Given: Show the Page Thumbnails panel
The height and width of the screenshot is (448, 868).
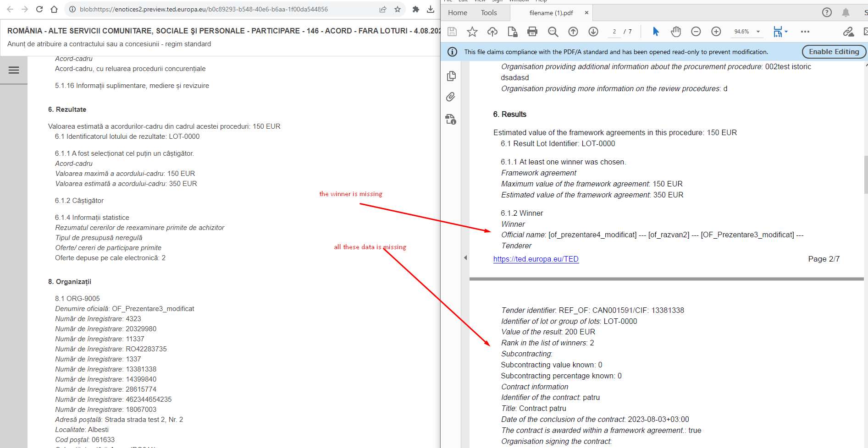Looking at the screenshot, I should (451, 76).
